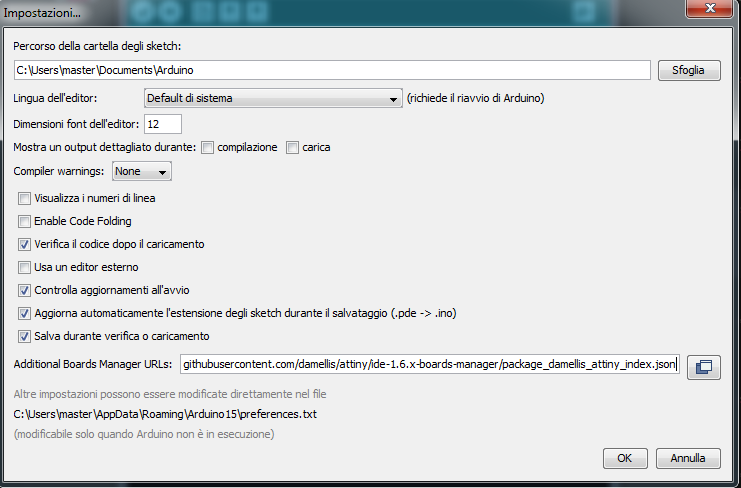
Task: Click the 'Percorso della cartella degli sketch:' label
Action: (97, 46)
